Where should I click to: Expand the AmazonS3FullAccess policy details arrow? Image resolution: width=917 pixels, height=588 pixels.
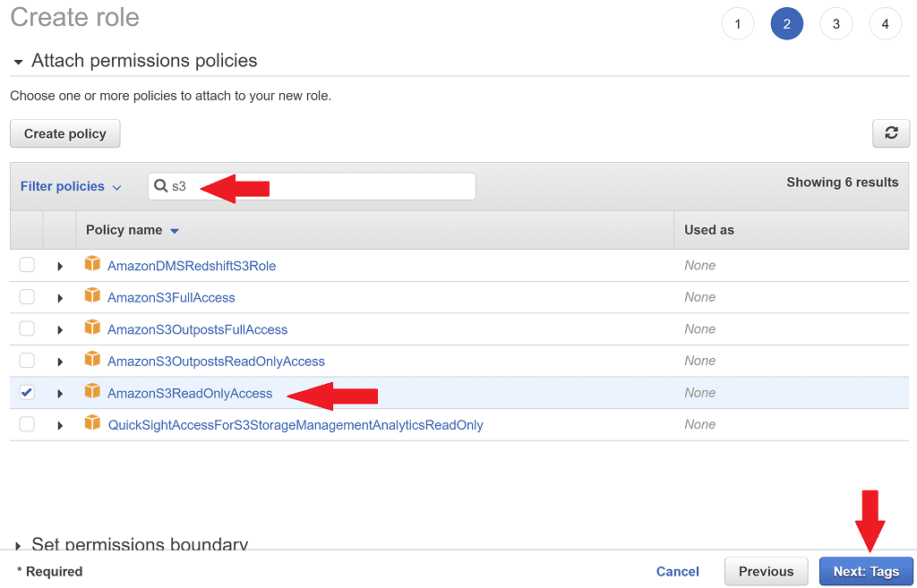click(60, 296)
